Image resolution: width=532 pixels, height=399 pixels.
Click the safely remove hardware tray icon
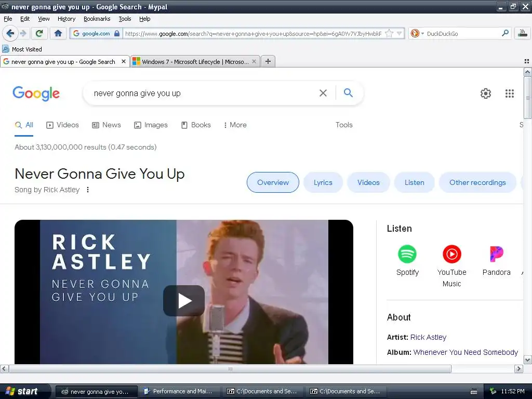point(493,391)
